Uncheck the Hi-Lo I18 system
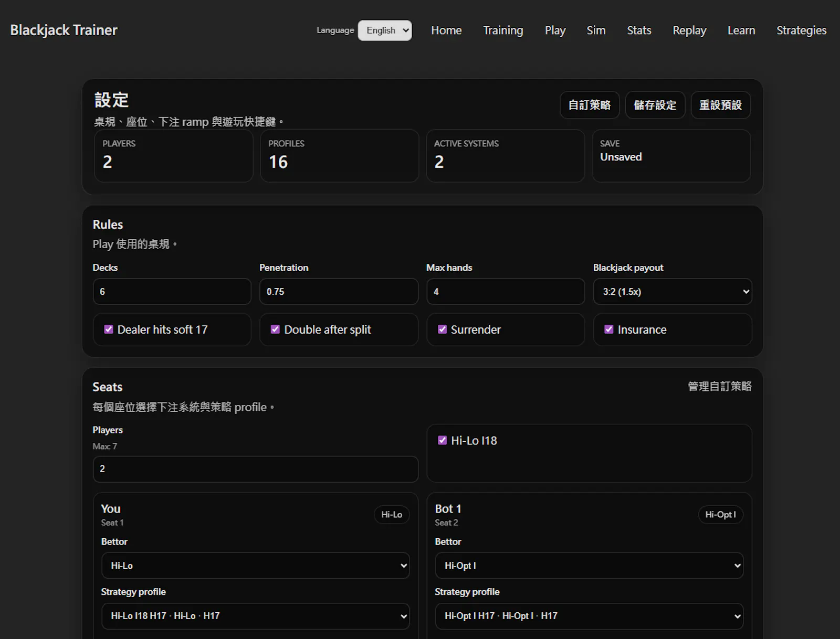 tap(442, 440)
